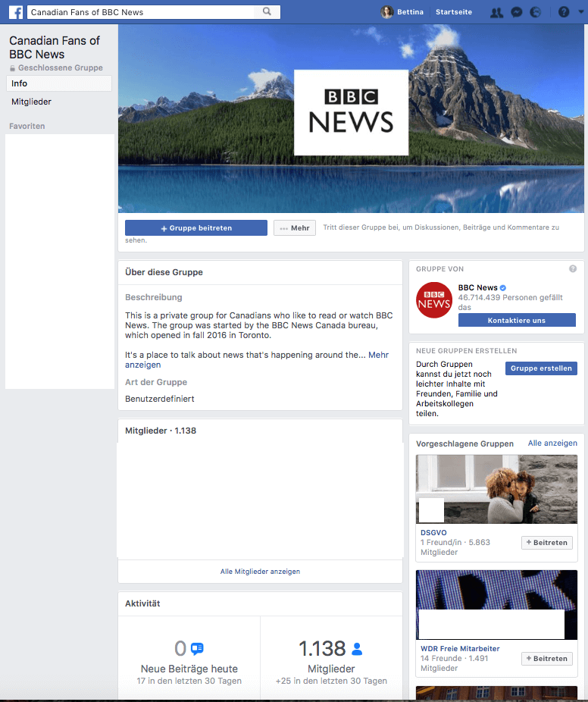The image size is (588, 702).
Task: Click the search input field
Action: click(x=144, y=12)
